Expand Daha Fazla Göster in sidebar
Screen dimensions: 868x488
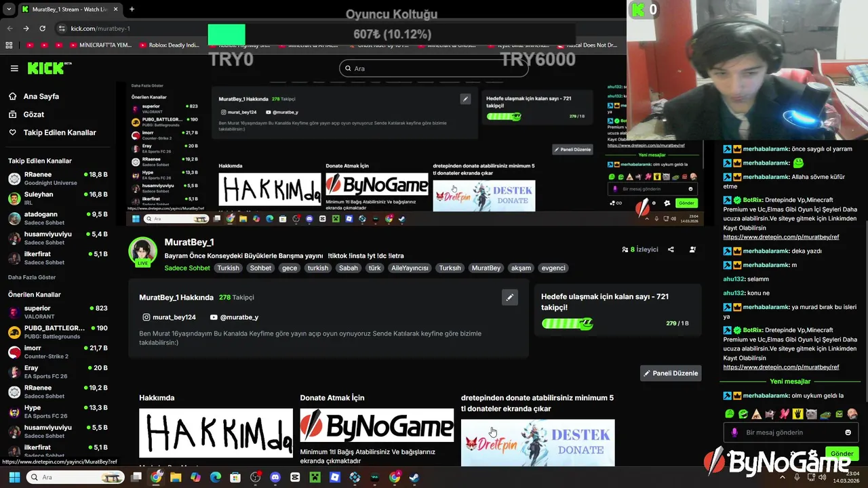point(32,277)
